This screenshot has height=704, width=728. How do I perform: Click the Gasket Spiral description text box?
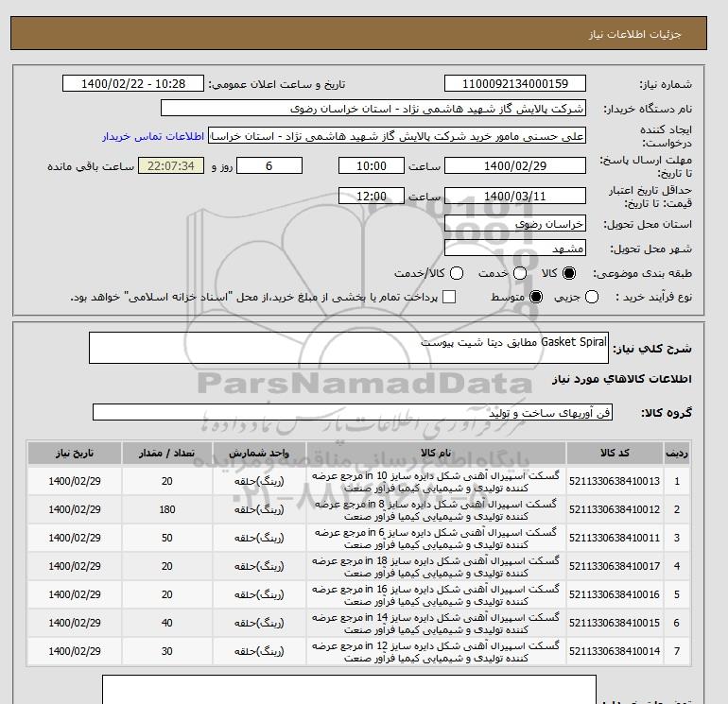tap(350, 348)
